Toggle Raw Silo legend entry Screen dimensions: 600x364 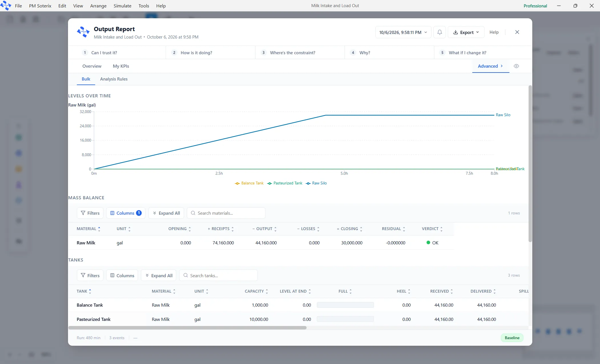[316, 183]
